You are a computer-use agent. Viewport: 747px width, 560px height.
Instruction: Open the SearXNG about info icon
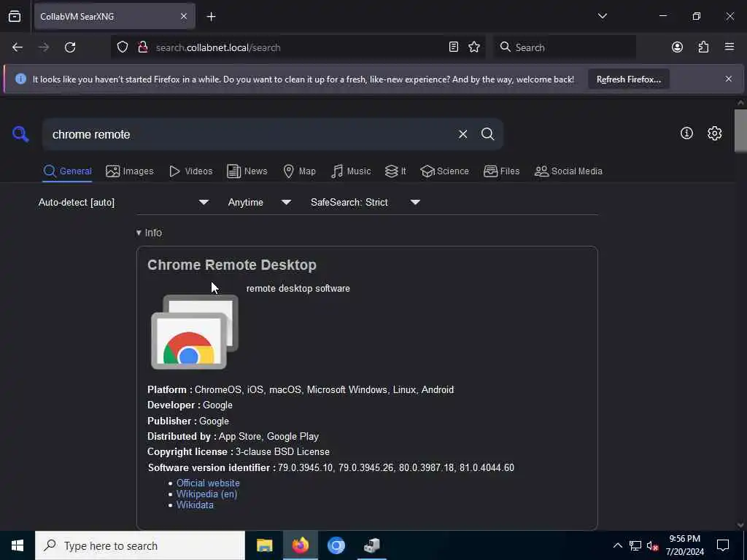686,133
